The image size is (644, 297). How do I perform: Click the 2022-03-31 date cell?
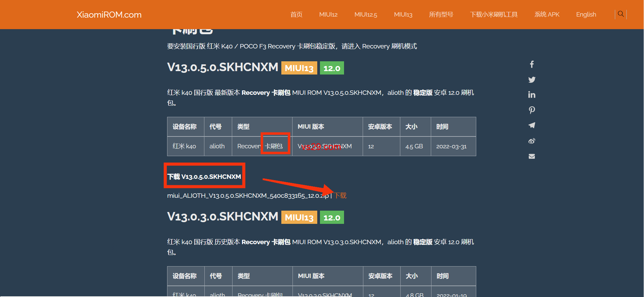click(453, 146)
